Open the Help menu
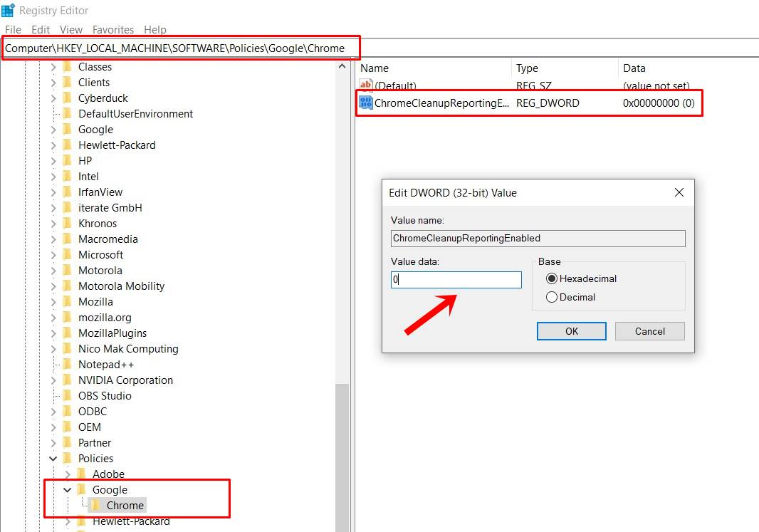 (155, 29)
